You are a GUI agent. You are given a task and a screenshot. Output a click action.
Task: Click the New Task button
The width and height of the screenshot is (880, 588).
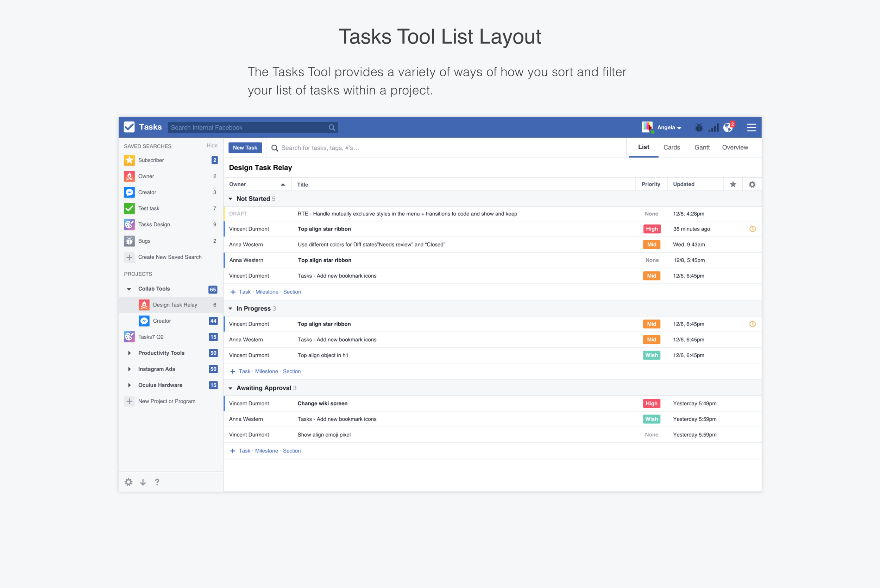click(245, 147)
